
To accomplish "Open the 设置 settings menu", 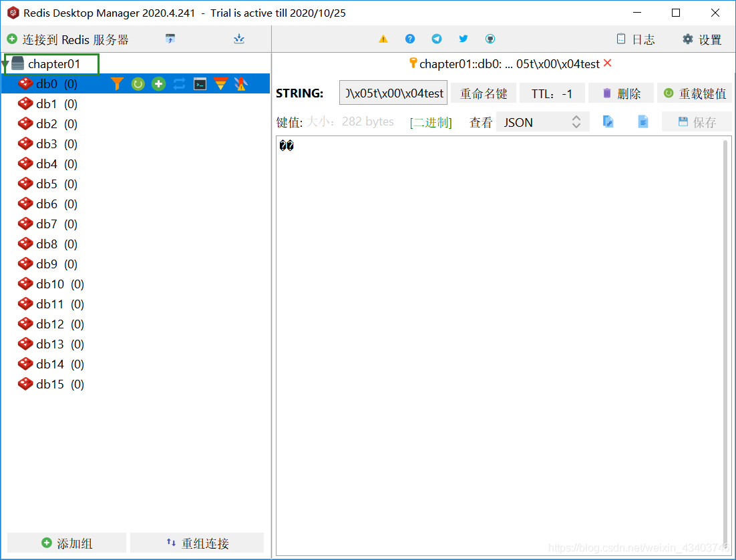I will point(702,39).
